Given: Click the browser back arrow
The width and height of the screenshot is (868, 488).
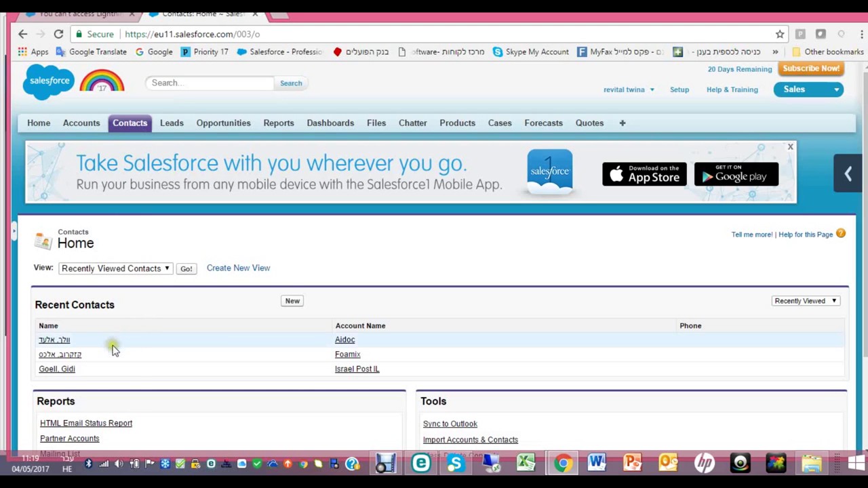Looking at the screenshot, I should [22, 34].
